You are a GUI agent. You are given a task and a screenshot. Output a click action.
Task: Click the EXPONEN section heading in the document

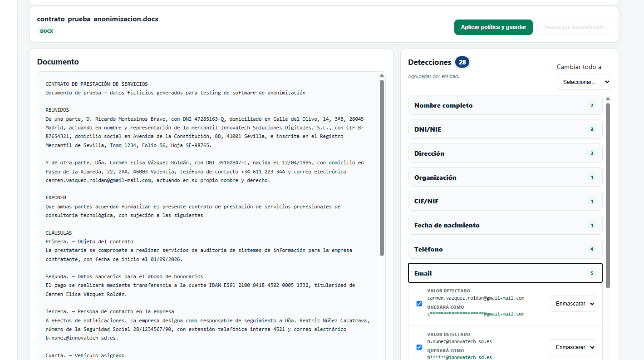56,197
